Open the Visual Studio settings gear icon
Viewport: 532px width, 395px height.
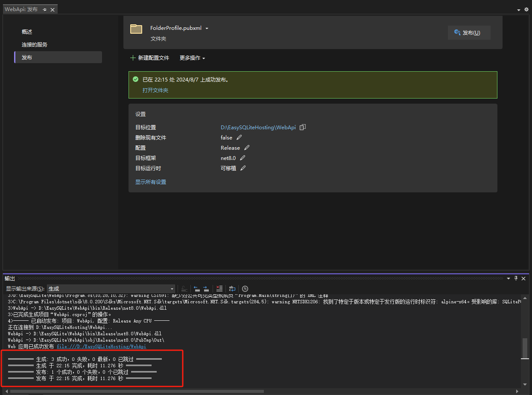click(x=526, y=9)
